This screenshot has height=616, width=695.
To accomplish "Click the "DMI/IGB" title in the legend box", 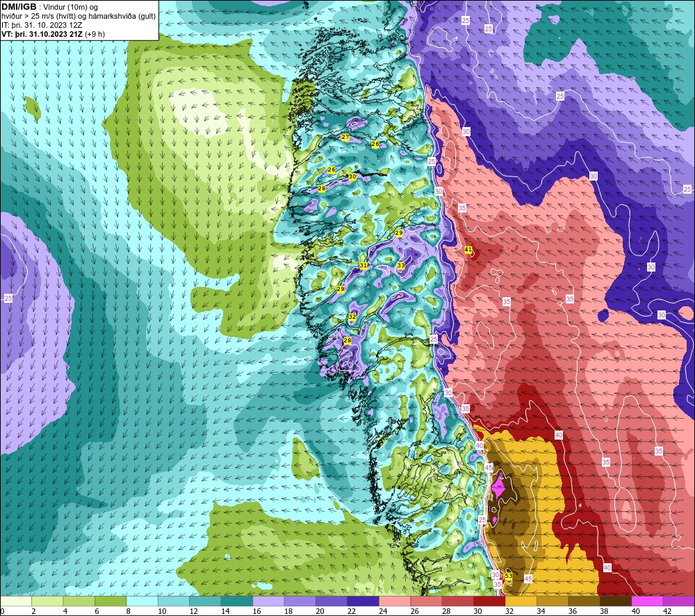I will [x=19, y=7].
